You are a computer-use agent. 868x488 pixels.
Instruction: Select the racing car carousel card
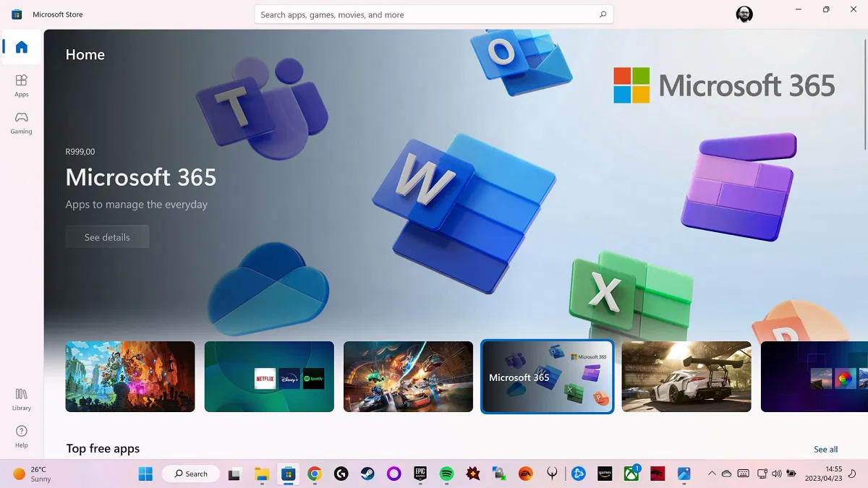[686, 376]
